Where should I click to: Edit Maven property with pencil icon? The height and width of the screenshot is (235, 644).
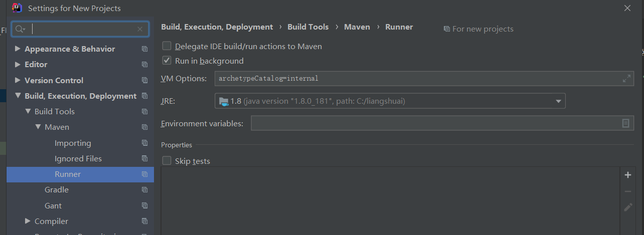click(627, 207)
